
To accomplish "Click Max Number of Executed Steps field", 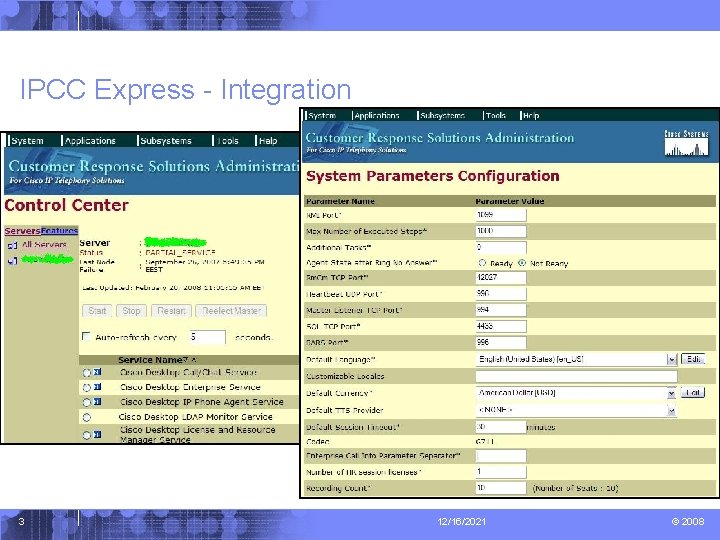I will point(501,231).
